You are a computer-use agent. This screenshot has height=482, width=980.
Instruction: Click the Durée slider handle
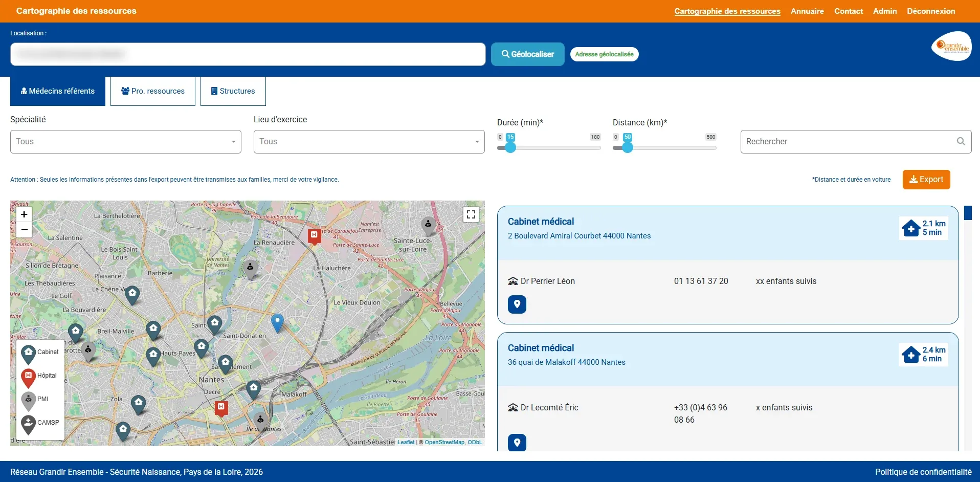tap(510, 148)
